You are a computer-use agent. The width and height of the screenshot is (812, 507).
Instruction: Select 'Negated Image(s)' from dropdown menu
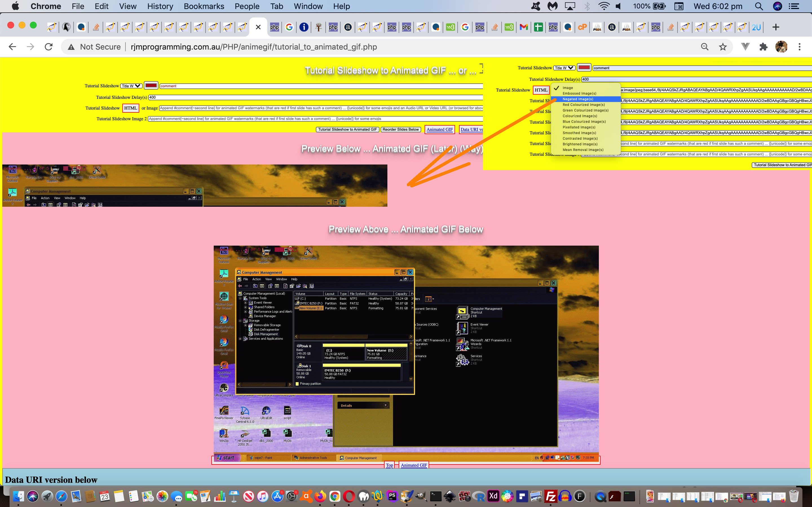578,99
